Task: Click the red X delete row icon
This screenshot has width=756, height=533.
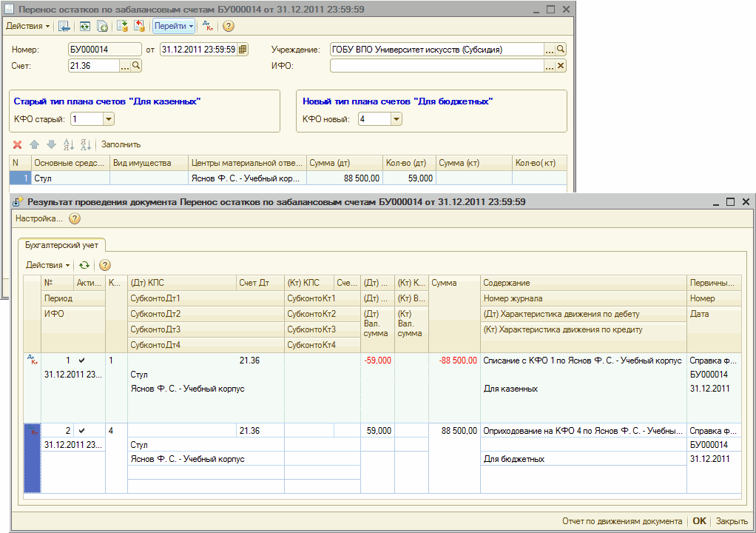Action: pyautogui.click(x=18, y=144)
